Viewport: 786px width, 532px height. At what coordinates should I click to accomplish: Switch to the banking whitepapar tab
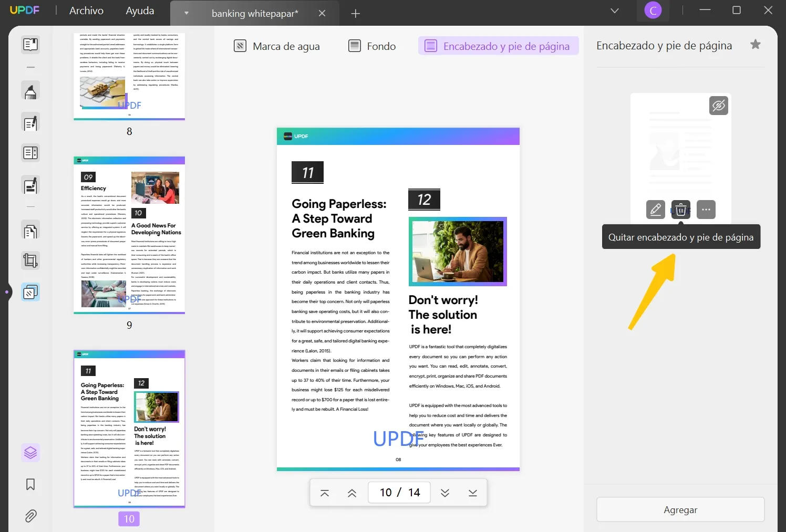(255, 14)
